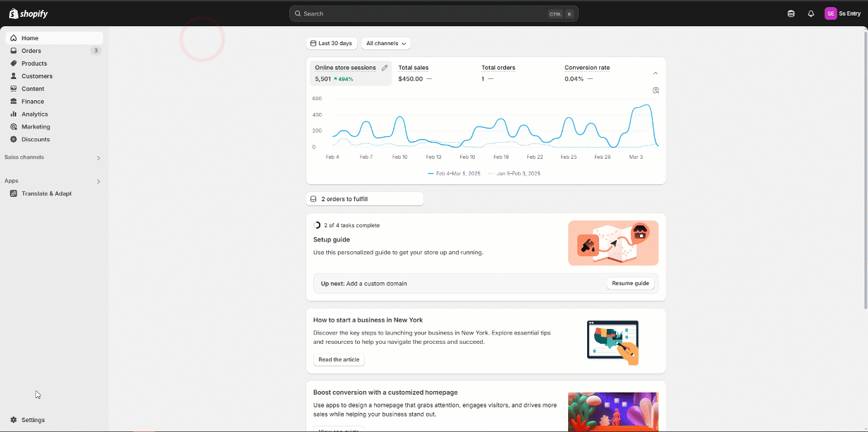This screenshot has width=868, height=432.
Task: Click the store icon beside the bell
Action: point(791,13)
